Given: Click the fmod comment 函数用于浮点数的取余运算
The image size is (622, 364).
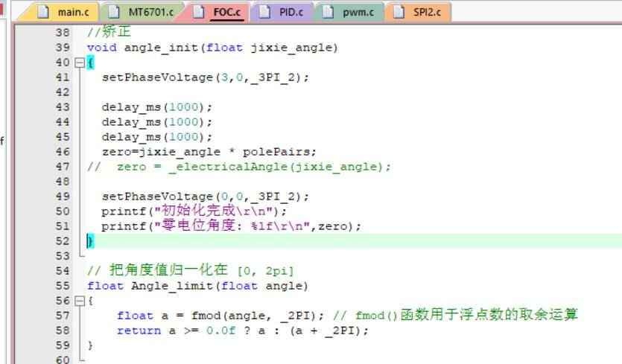Looking at the screenshot, I should 489,315.
